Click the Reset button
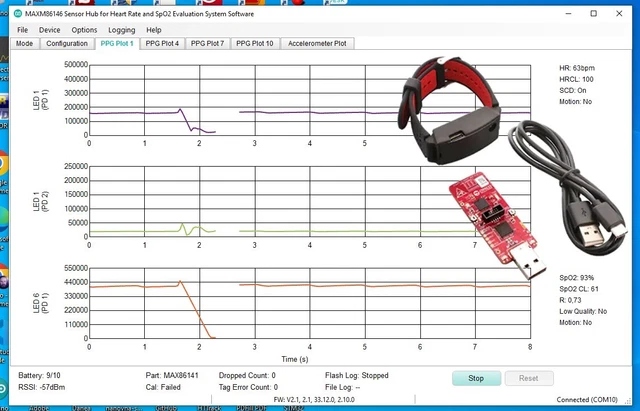Screen dimensions: 640x411 coord(529,379)
